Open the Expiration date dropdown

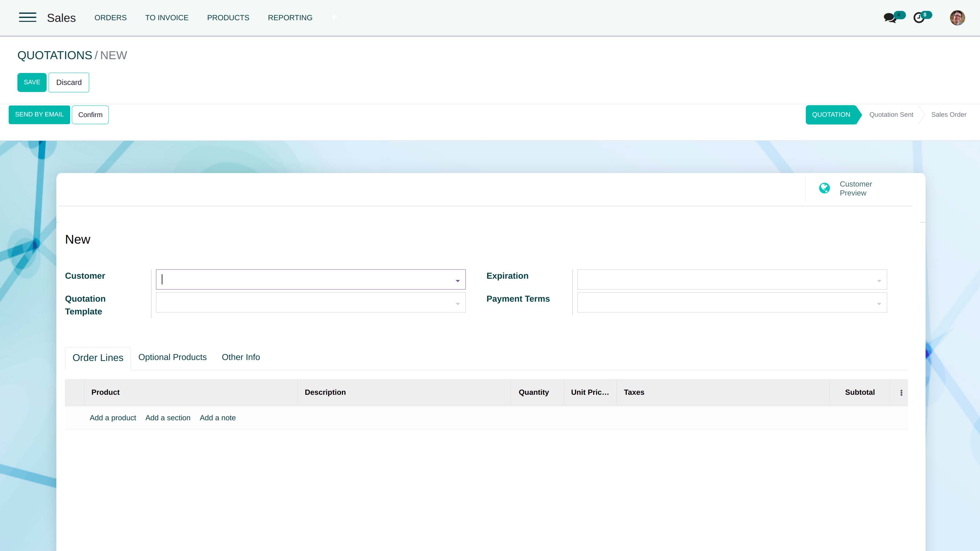879,281
